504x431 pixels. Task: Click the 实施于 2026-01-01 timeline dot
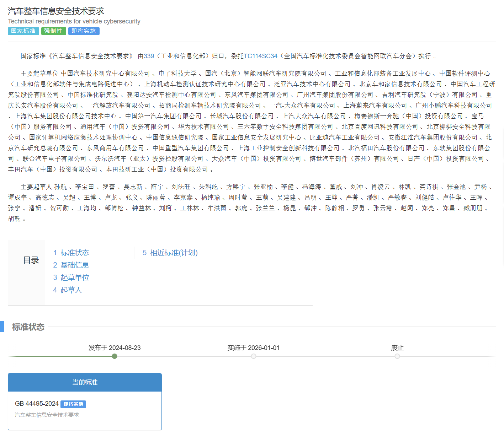pyautogui.click(x=254, y=356)
